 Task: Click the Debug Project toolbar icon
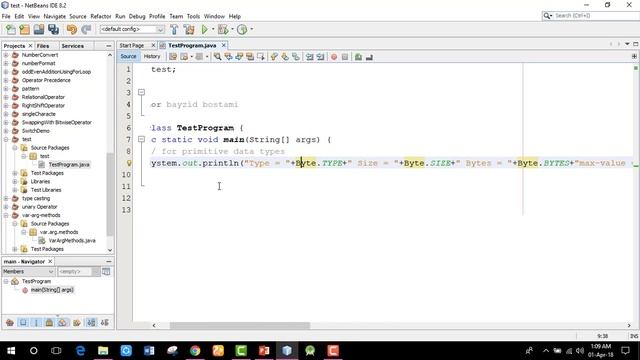click(x=223, y=29)
